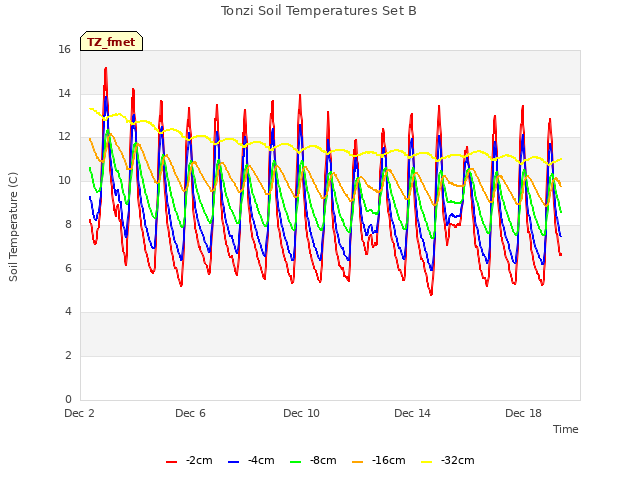Toggle the -4cm legend entry
The width and height of the screenshot is (640, 480).
pos(251,460)
